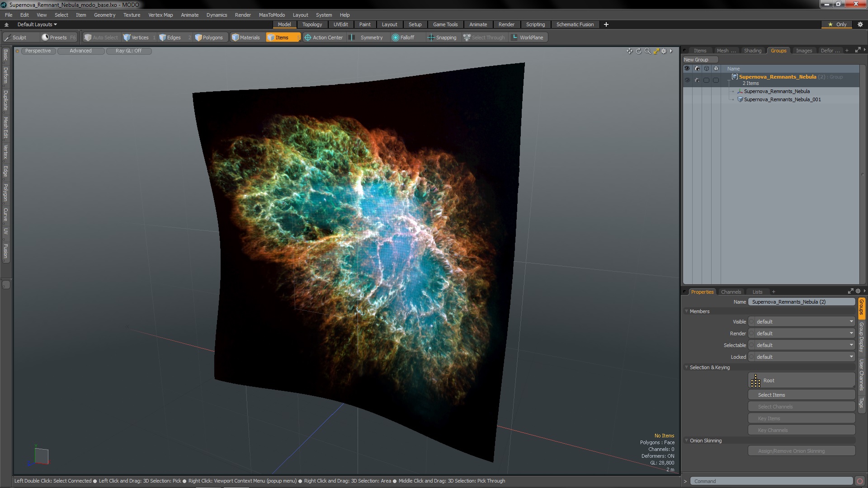The image size is (868, 488).
Task: Toggle the Only star filter
Action: coord(837,24)
